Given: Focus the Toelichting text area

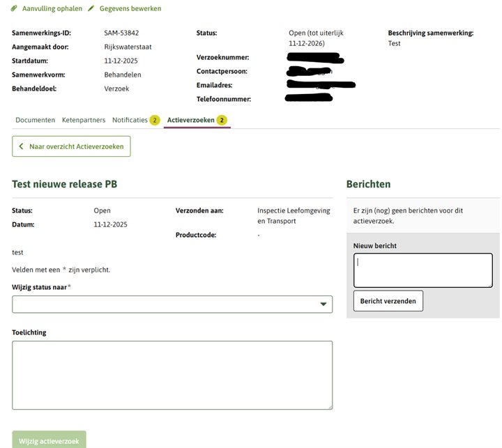Looking at the screenshot, I should [x=172, y=375].
